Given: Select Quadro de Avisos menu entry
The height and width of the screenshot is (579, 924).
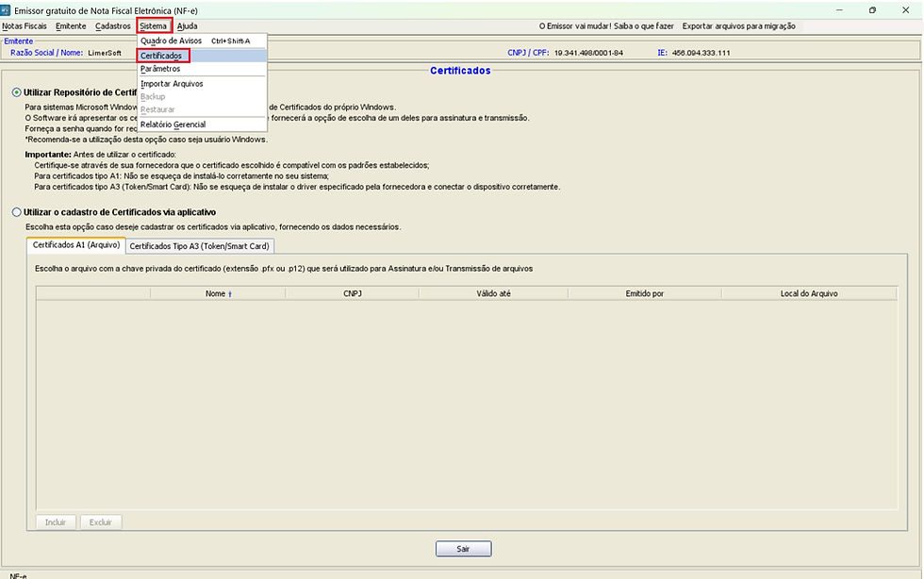Looking at the screenshot, I should 202,41.
